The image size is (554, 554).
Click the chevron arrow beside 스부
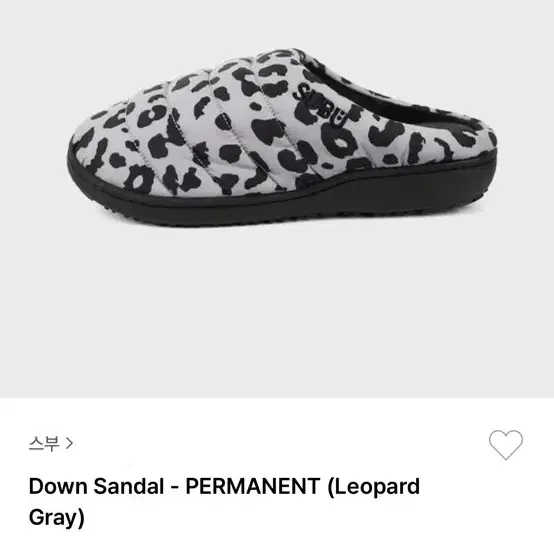pos(70,443)
